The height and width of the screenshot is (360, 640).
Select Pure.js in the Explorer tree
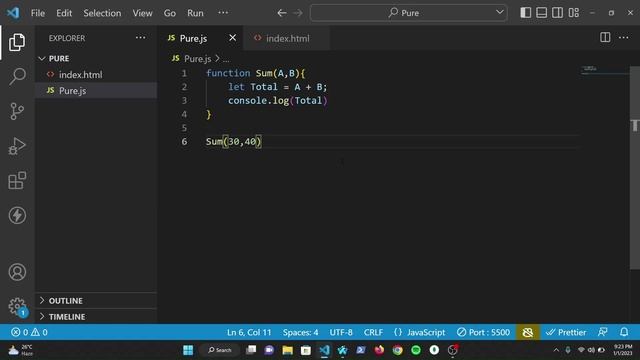(96, 91)
